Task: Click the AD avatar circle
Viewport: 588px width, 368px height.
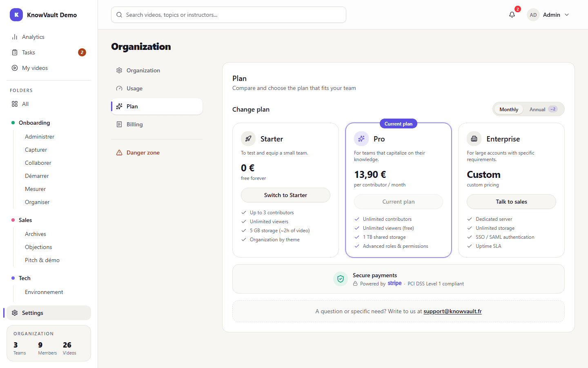Action: point(533,15)
